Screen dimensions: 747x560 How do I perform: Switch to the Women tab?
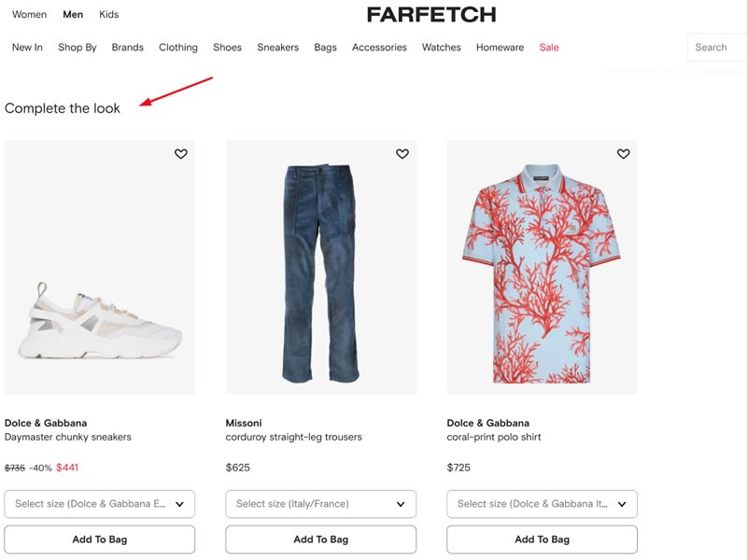tap(29, 14)
